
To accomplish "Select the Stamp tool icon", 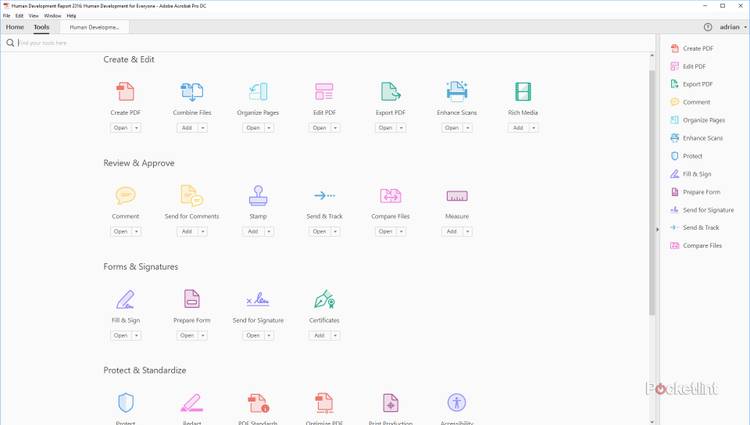I will click(x=258, y=195).
